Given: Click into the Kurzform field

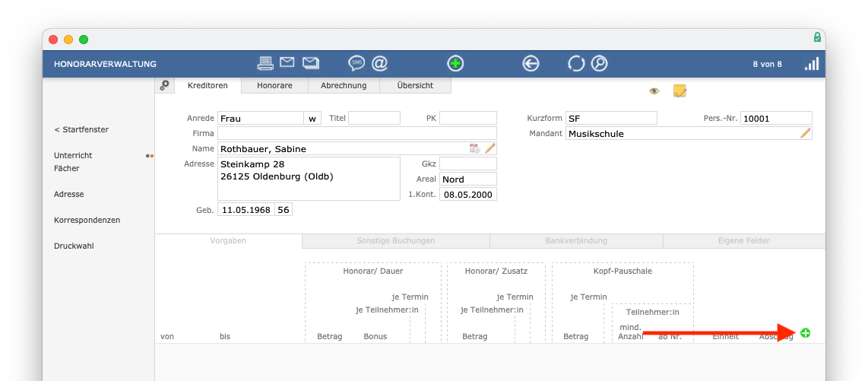Looking at the screenshot, I should 611,119.
